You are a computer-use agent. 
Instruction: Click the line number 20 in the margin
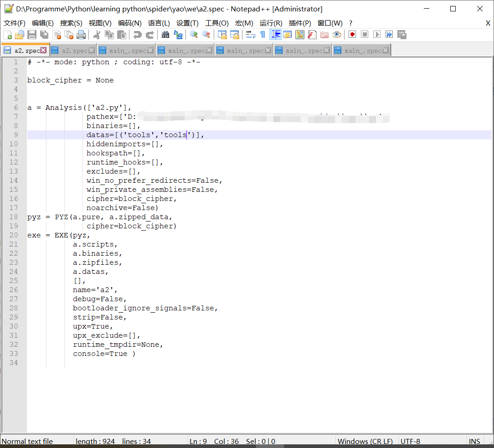pyautogui.click(x=14, y=235)
